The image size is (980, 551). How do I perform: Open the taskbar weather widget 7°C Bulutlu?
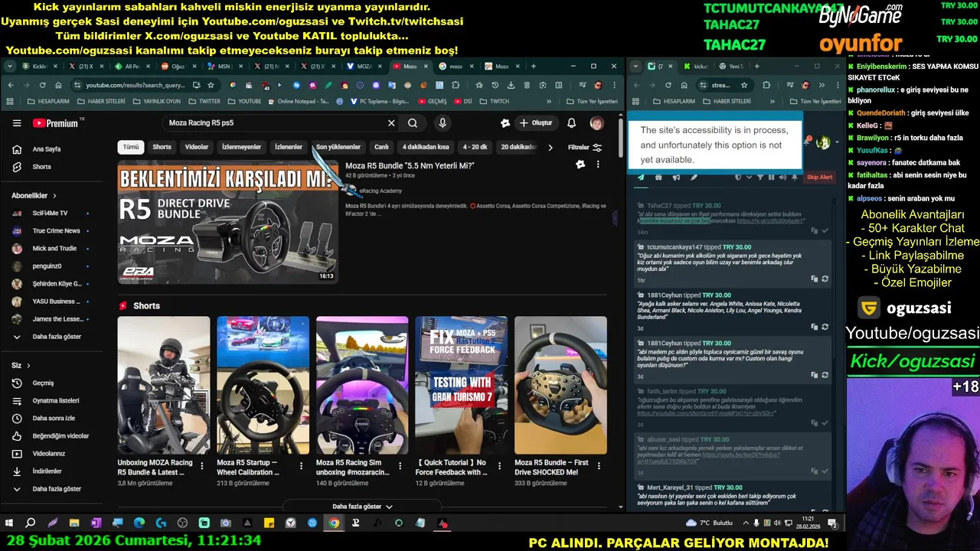pyautogui.click(x=710, y=523)
